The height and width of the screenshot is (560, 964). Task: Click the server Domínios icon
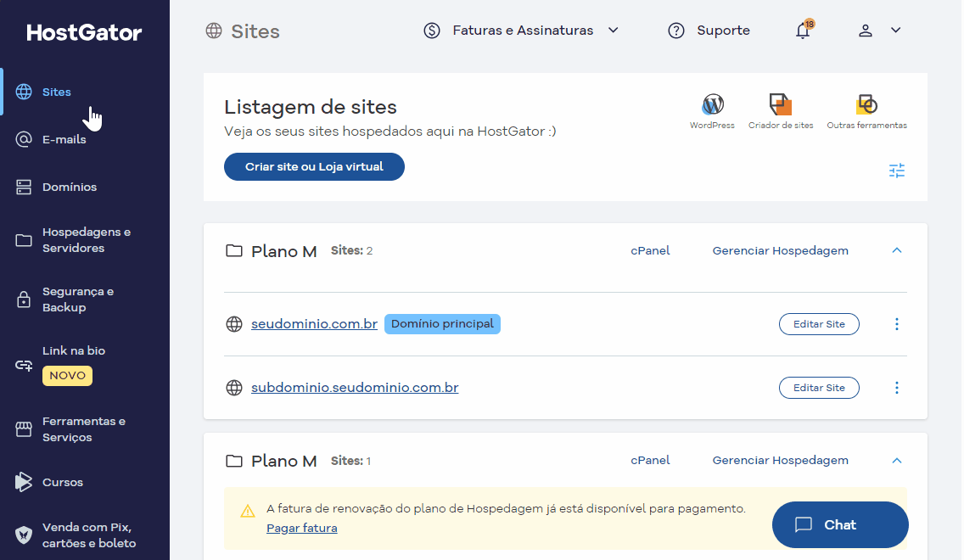(24, 187)
